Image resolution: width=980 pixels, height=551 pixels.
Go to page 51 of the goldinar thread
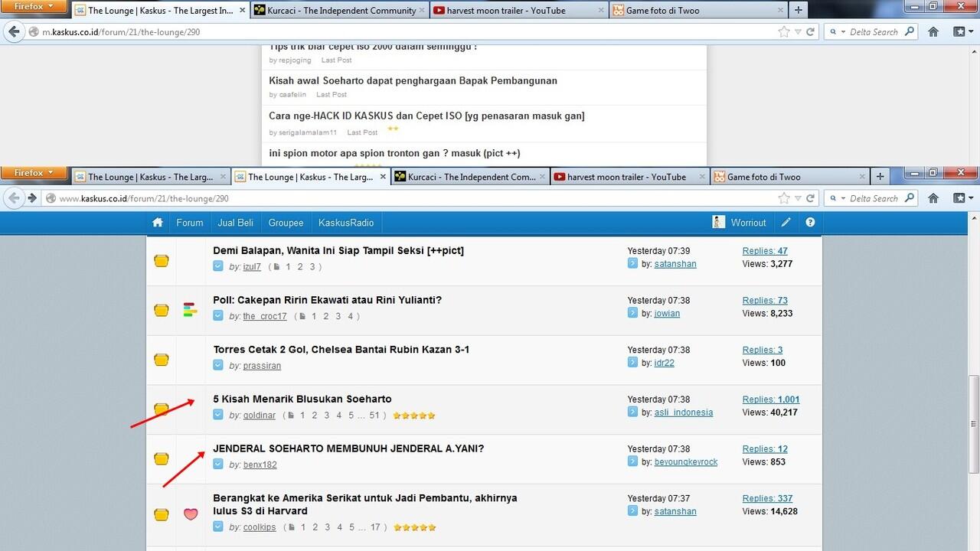[374, 416]
